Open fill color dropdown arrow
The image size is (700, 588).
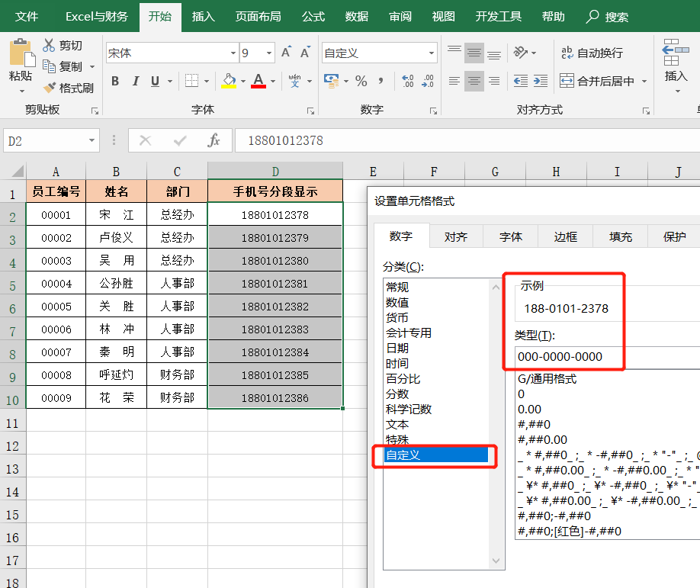tap(242, 82)
